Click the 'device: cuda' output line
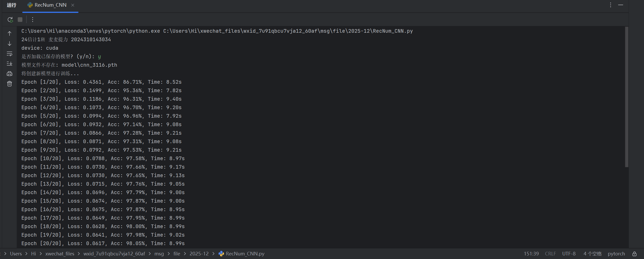The image size is (644, 259). coord(40,48)
